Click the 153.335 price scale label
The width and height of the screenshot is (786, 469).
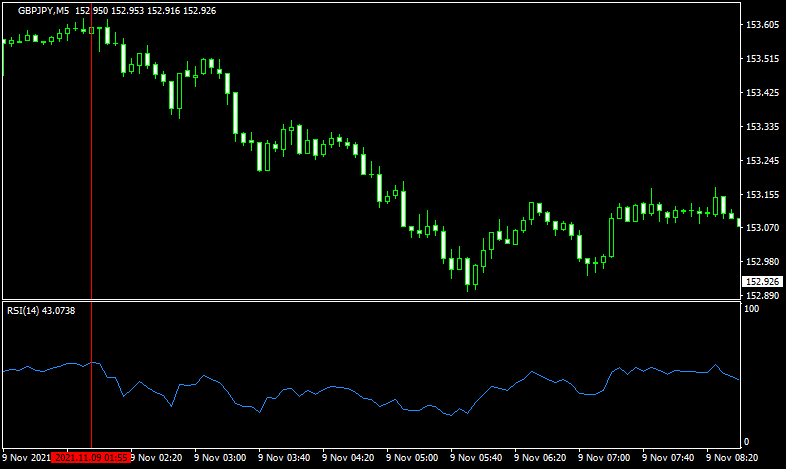pos(762,127)
